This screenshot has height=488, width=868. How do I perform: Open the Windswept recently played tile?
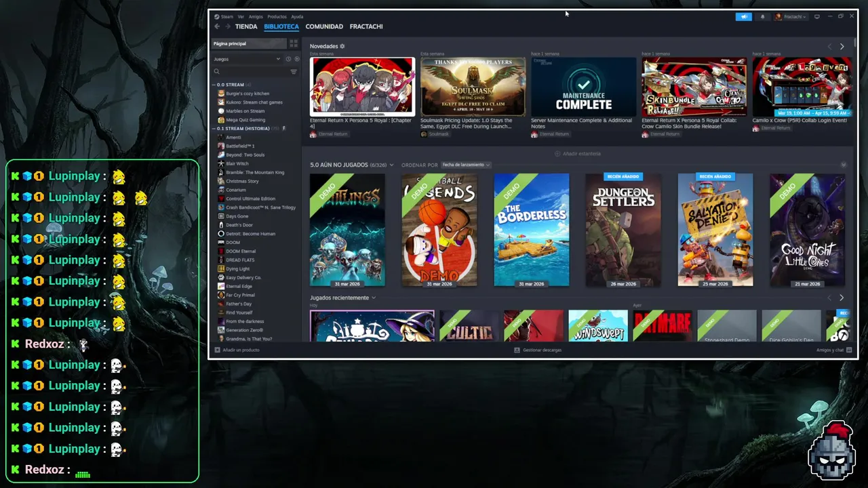point(598,326)
